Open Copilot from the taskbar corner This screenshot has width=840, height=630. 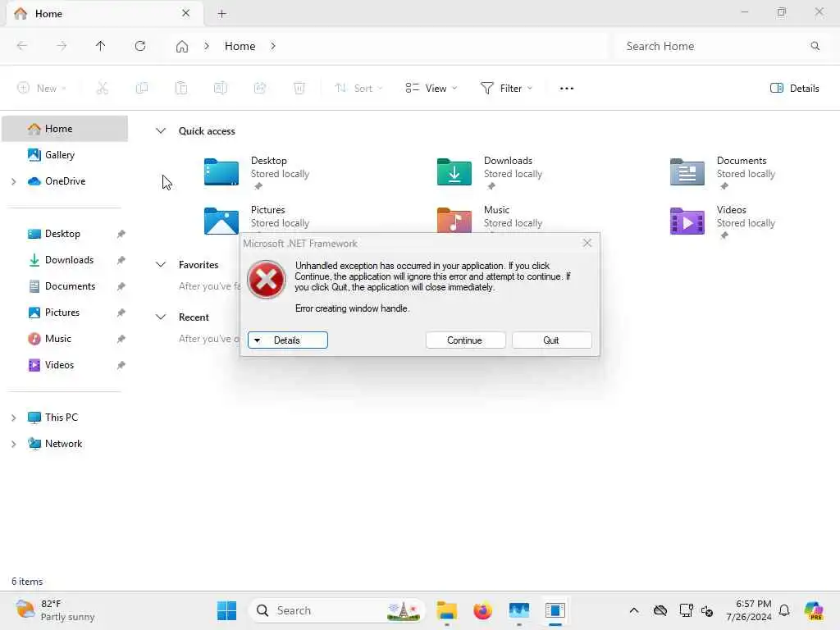814,610
